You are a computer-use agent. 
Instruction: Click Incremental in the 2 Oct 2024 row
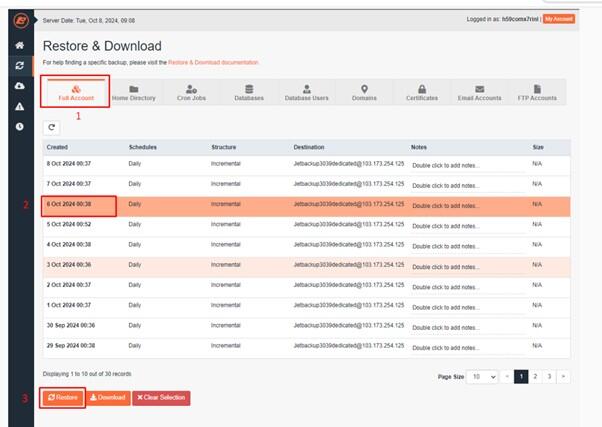(226, 285)
